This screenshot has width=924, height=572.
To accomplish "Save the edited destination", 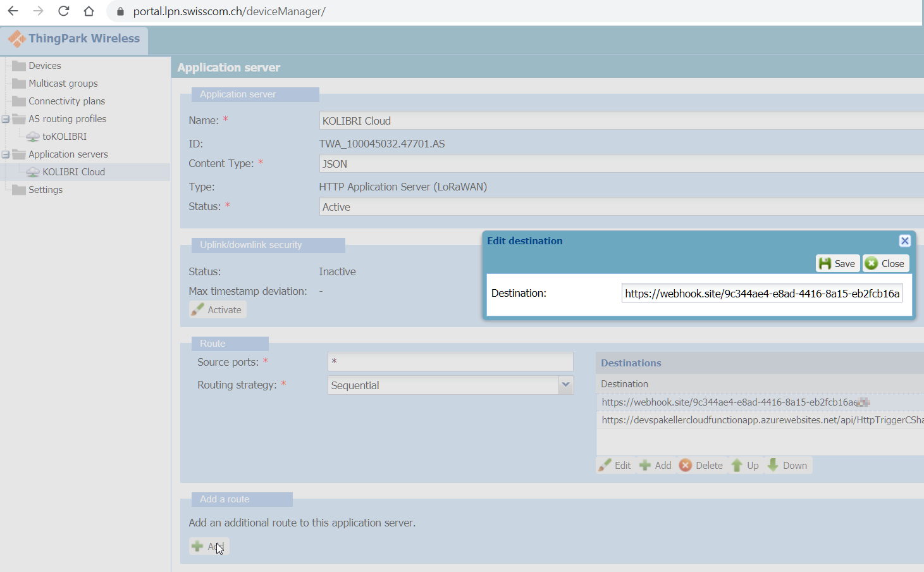I will (837, 263).
